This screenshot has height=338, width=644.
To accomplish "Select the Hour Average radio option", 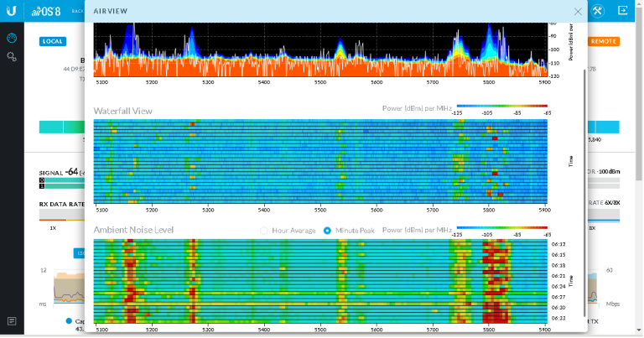I will point(265,230).
